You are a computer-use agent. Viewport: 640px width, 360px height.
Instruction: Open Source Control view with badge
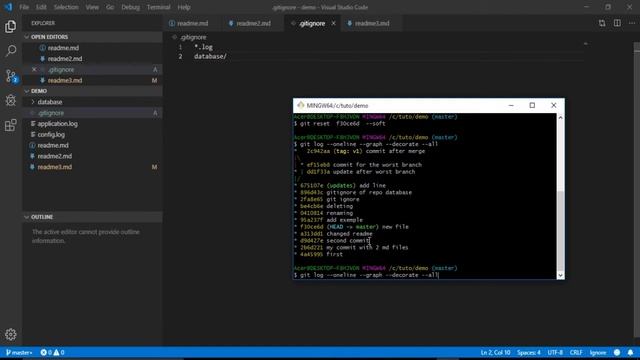pos(11,76)
